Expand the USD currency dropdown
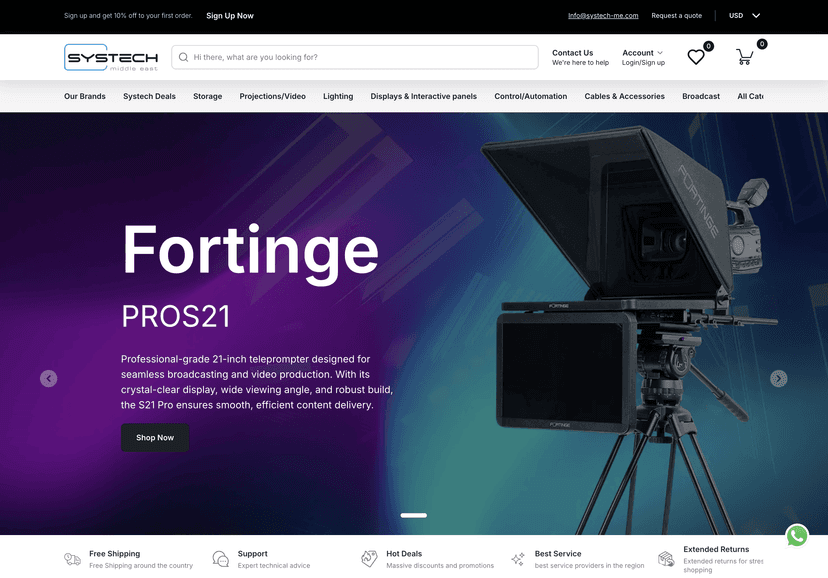The height and width of the screenshot is (578, 828). coord(744,16)
